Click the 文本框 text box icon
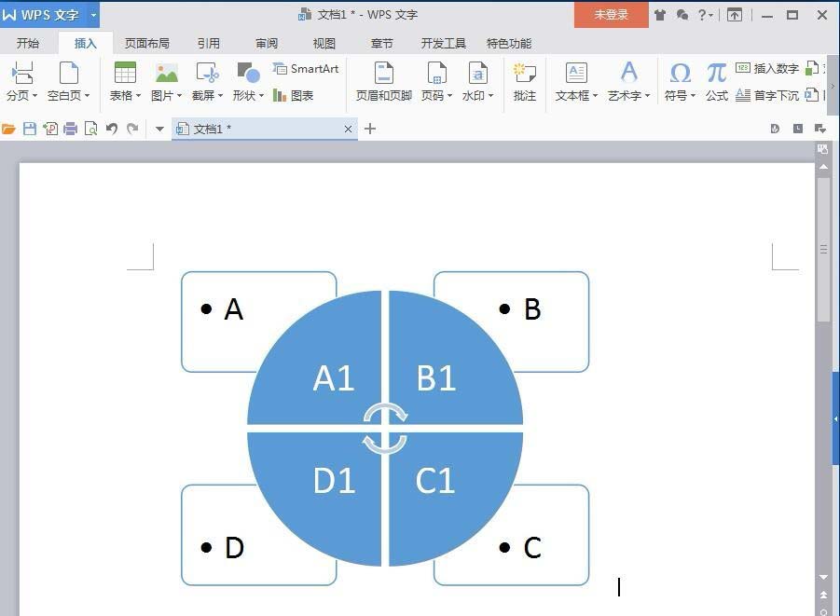840x616 pixels. (x=576, y=73)
